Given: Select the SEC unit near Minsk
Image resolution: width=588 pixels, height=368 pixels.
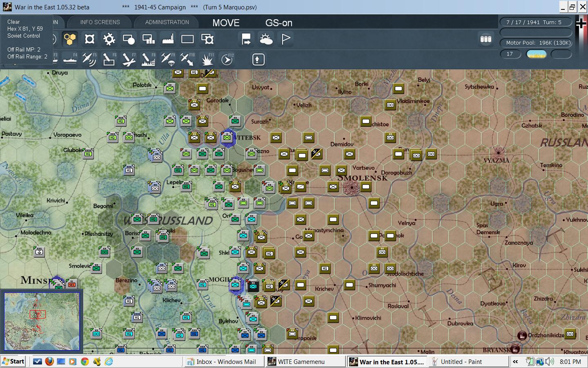Looking at the screenshot, I should coord(72,284).
